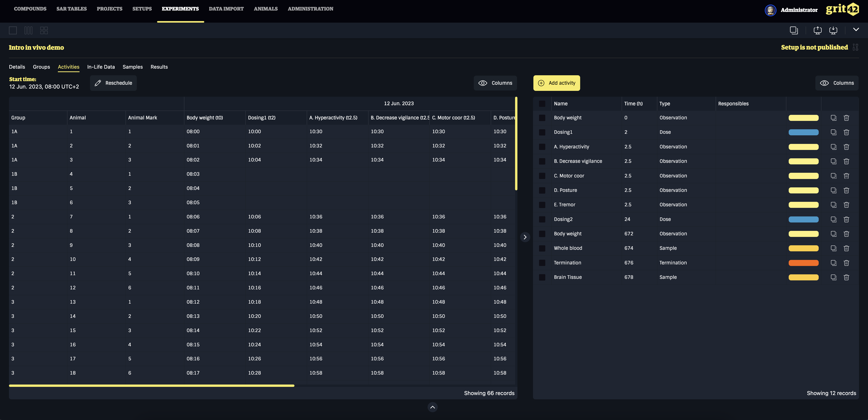Switch to single panel layout icon
Image resolution: width=868 pixels, height=420 pixels.
[x=13, y=30]
